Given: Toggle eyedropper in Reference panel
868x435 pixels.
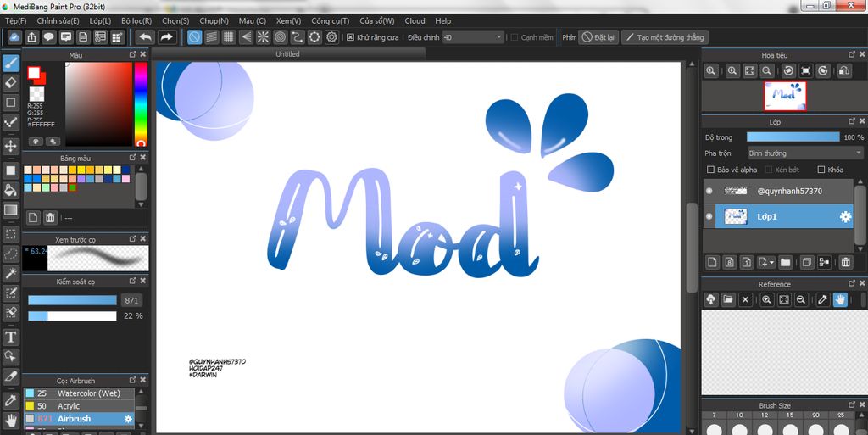Looking at the screenshot, I should (823, 299).
